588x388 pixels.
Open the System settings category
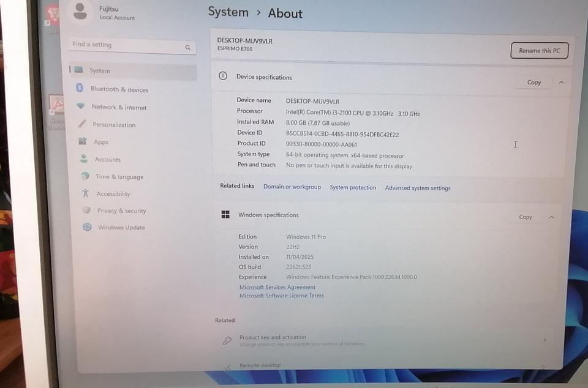pos(133,71)
